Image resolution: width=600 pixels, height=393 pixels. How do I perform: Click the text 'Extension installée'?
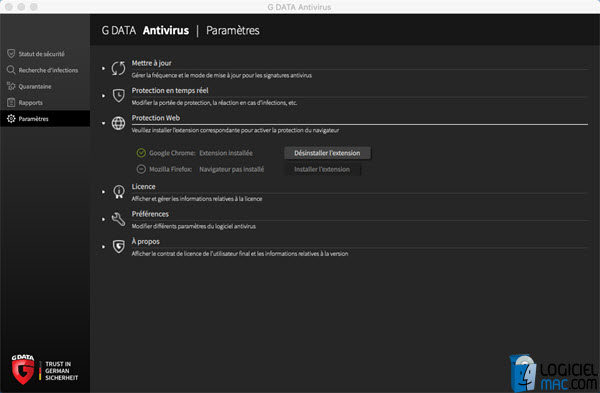[x=226, y=153]
